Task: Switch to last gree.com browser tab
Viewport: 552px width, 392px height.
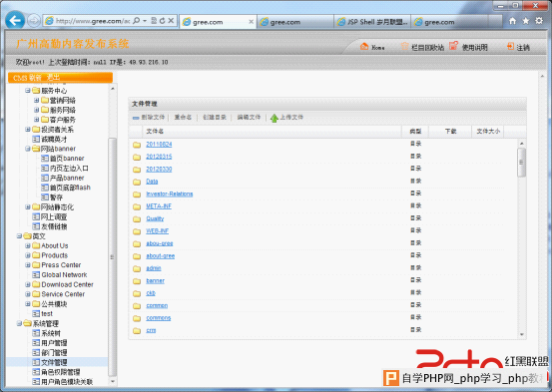Action: [449, 22]
